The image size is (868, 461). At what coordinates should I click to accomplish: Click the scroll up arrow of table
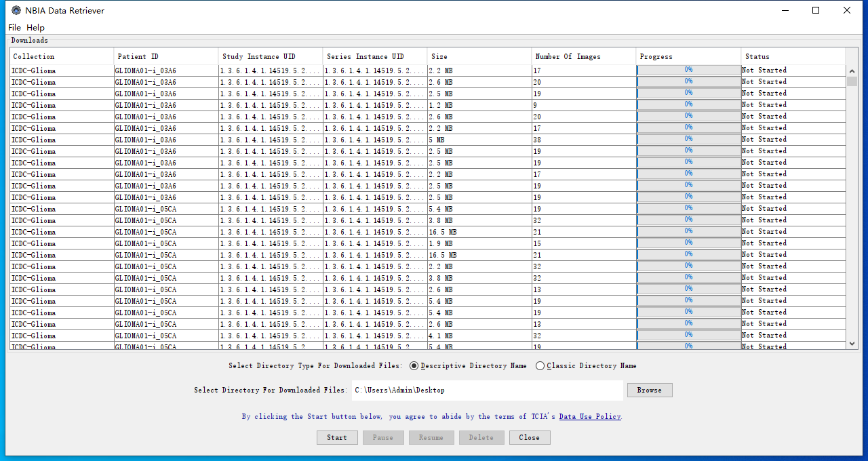852,71
